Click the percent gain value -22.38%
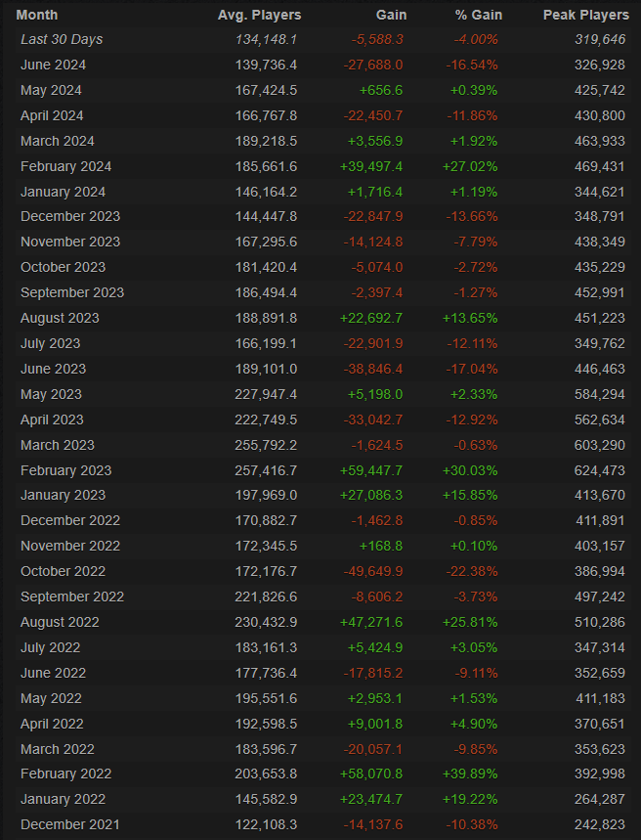This screenshot has height=840, width=641. [472, 572]
